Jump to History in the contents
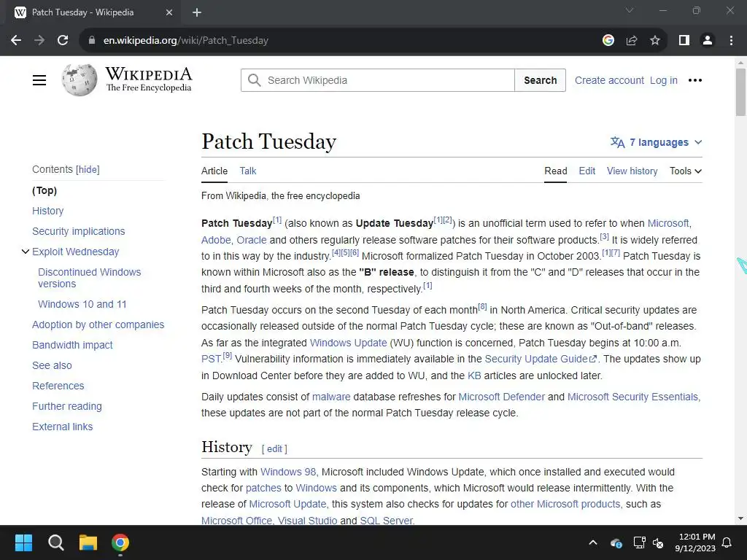 (47, 211)
